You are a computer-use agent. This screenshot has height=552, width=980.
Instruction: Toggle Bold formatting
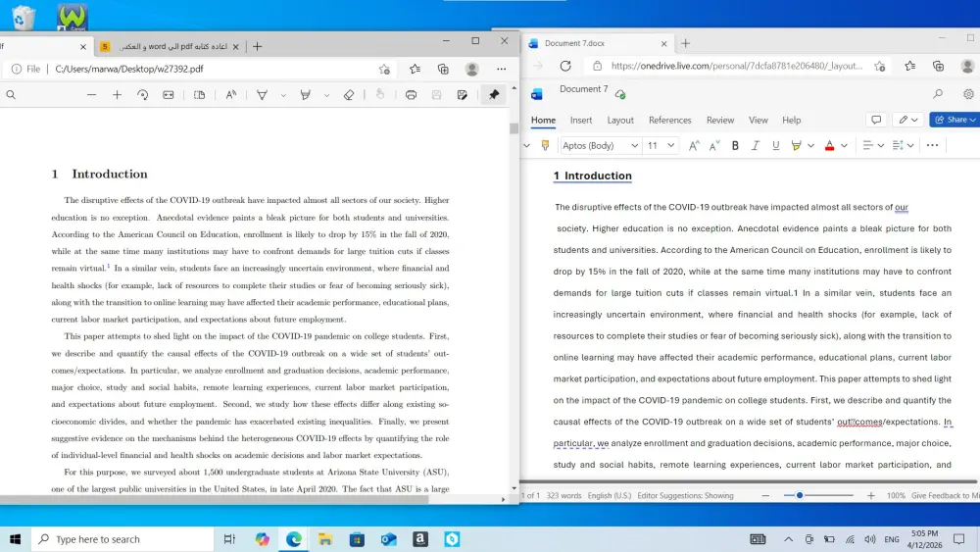pos(735,146)
